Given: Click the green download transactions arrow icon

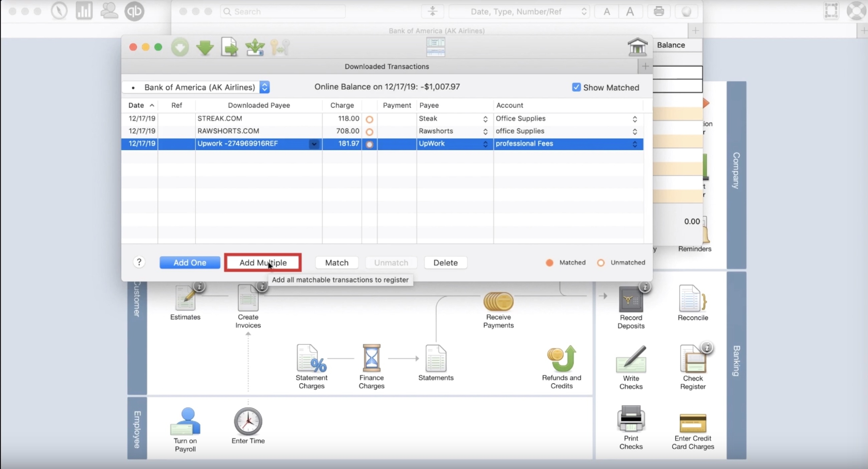Looking at the screenshot, I should pos(205,48).
